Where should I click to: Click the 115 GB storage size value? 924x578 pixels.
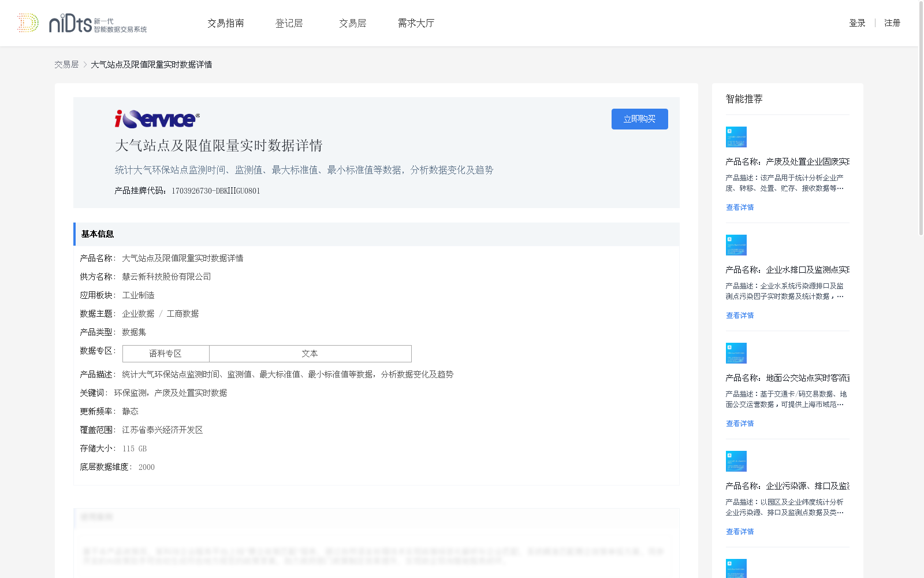[135, 449]
